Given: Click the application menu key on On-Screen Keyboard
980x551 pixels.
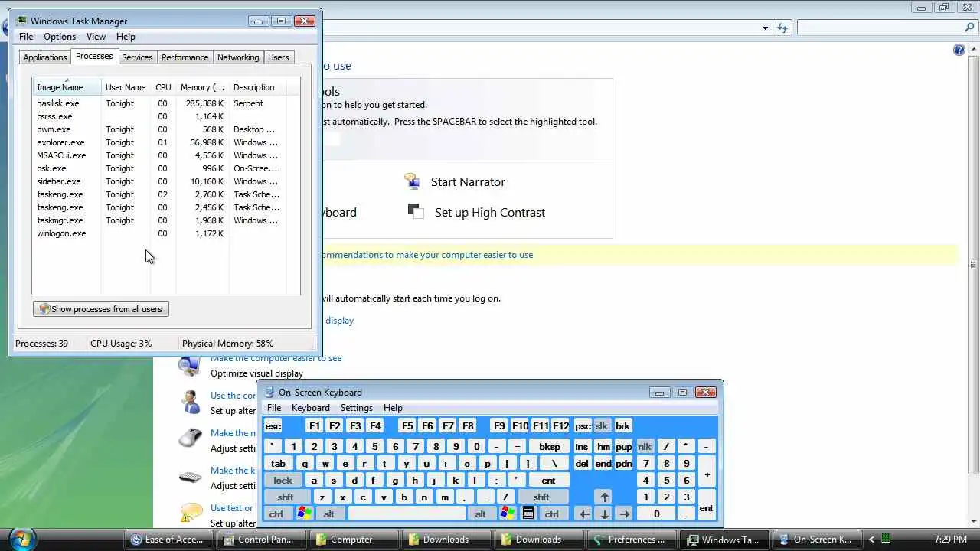Looking at the screenshot, I should (528, 514).
